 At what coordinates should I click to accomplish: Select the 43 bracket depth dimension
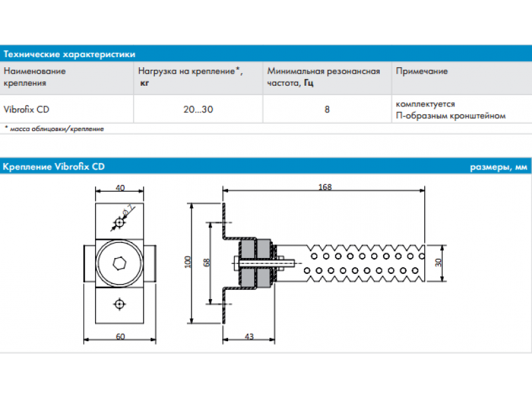[249, 337]
